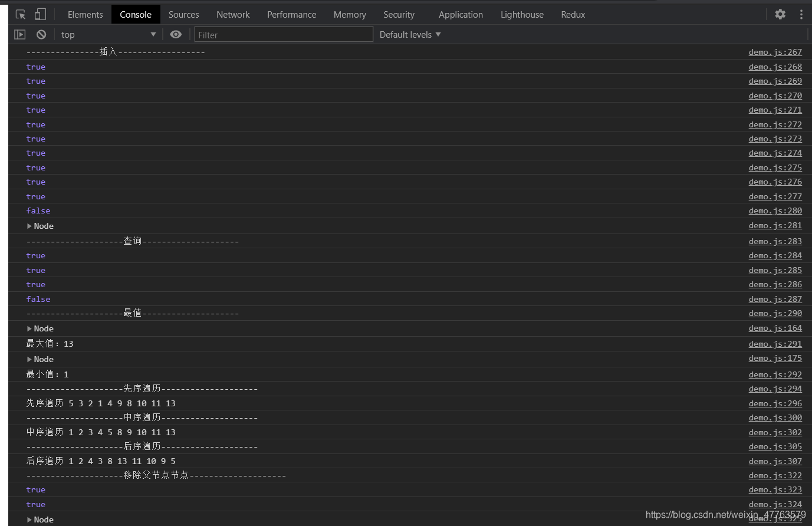The image size is (812, 526).
Task: Select the 先序遍历 5 3 2 1 output line
Action: (x=101, y=403)
